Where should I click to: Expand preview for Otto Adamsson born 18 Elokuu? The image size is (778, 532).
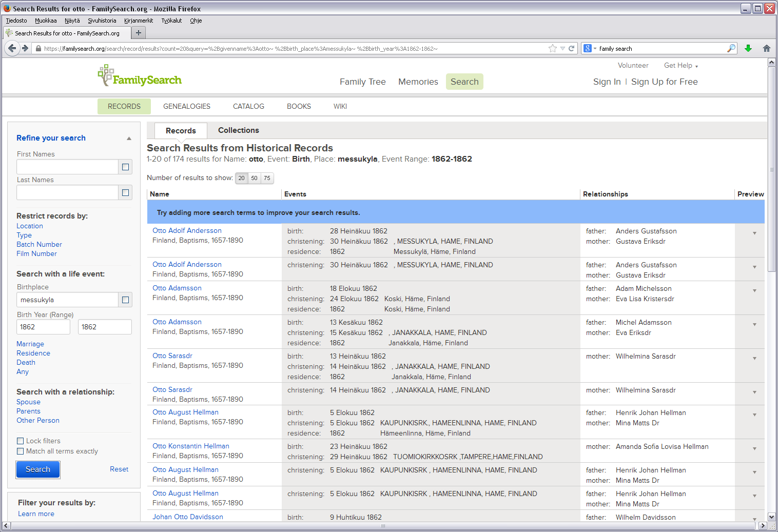(754, 291)
